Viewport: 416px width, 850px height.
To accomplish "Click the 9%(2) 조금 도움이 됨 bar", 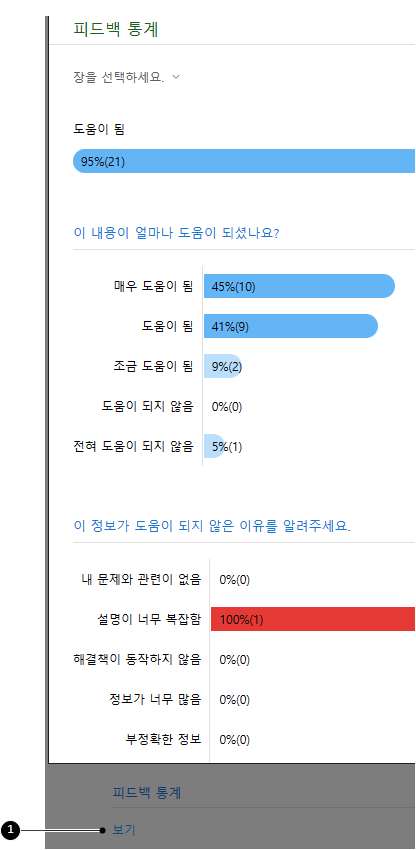I will 223,366.
